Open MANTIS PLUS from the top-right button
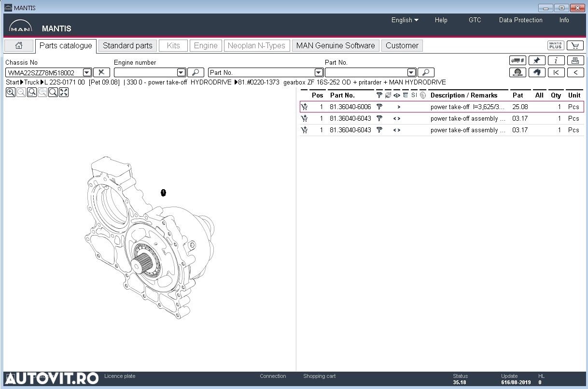The height and width of the screenshot is (389, 588). [x=556, y=46]
